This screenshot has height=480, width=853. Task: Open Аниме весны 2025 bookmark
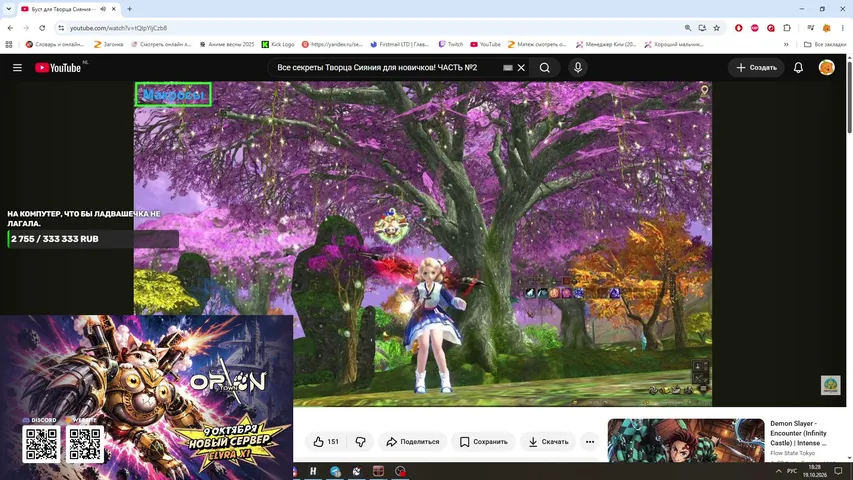226,44
